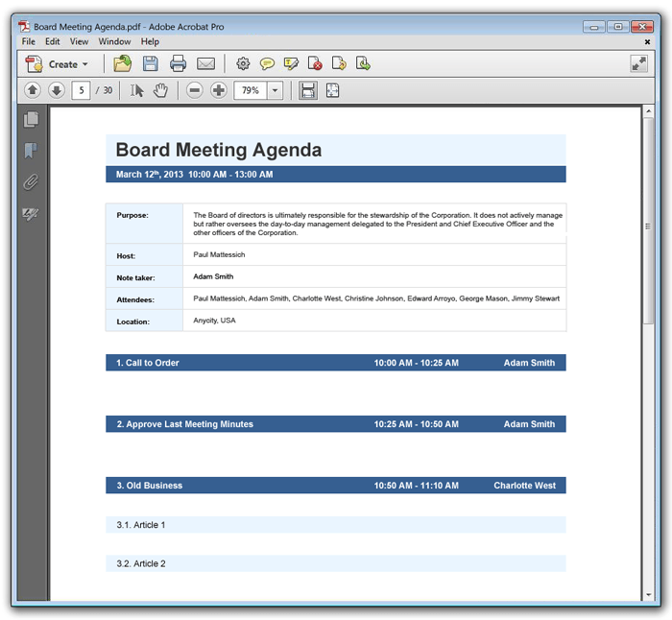This screenshot has width=672, height=620.
Task: Click the Open file folder icon
Action: tap(122, 64)
